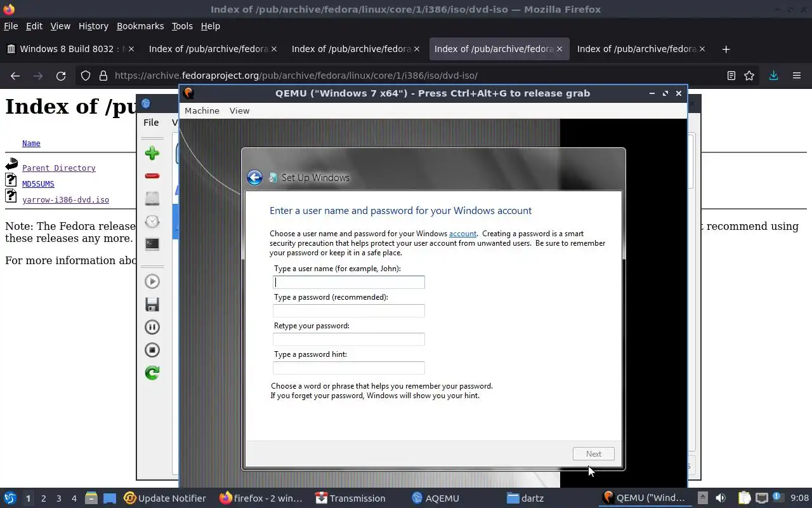Close the active dvd-iso Fedora index tab
The image size is (812, 508).
[560, 49]
